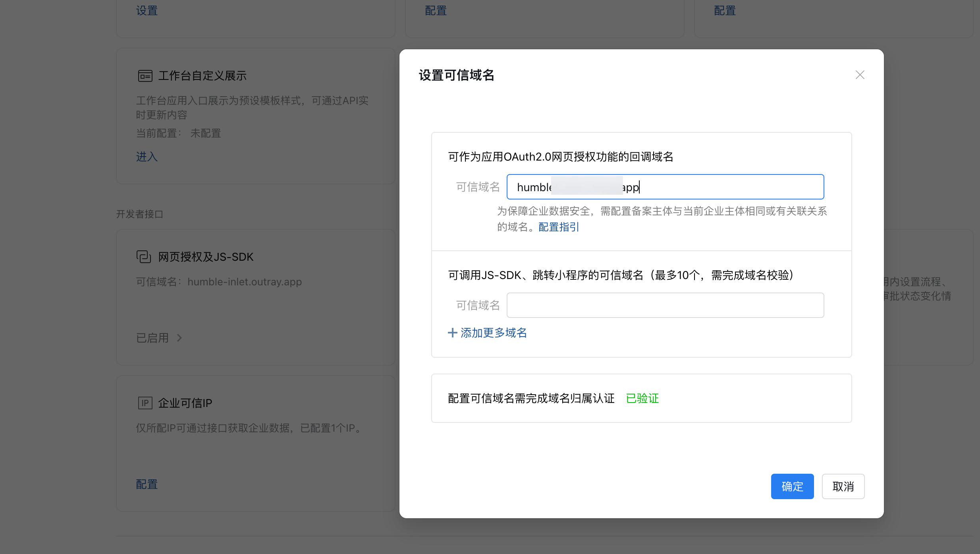Click the 企业可信IP icon
Viewport: 980px width, 554px height.
[x=145, y=403]
